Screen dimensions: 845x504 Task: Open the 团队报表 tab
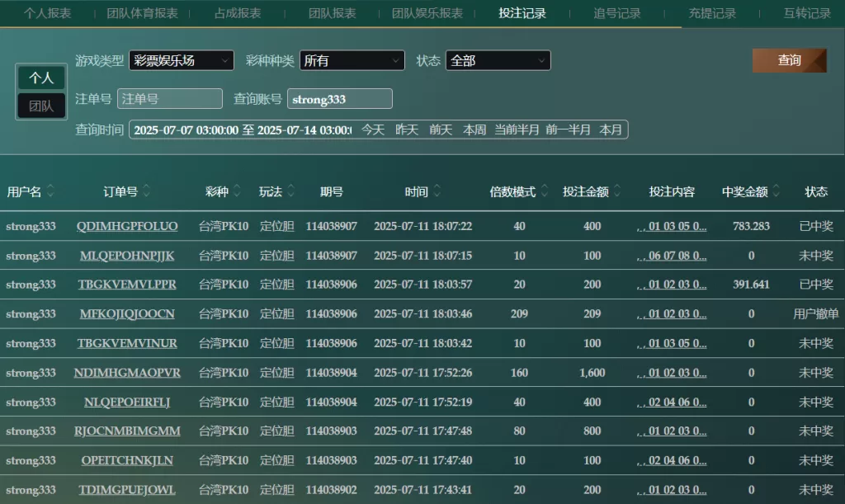[x=333, y=13]
